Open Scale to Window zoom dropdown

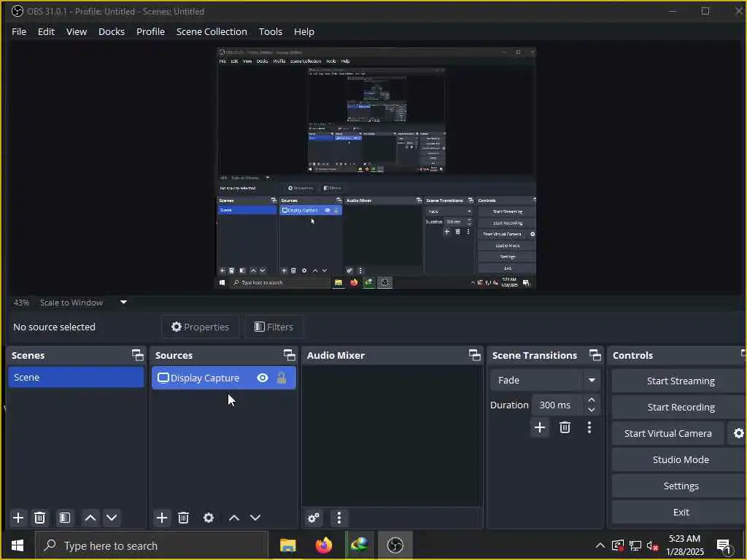(123, 303)
